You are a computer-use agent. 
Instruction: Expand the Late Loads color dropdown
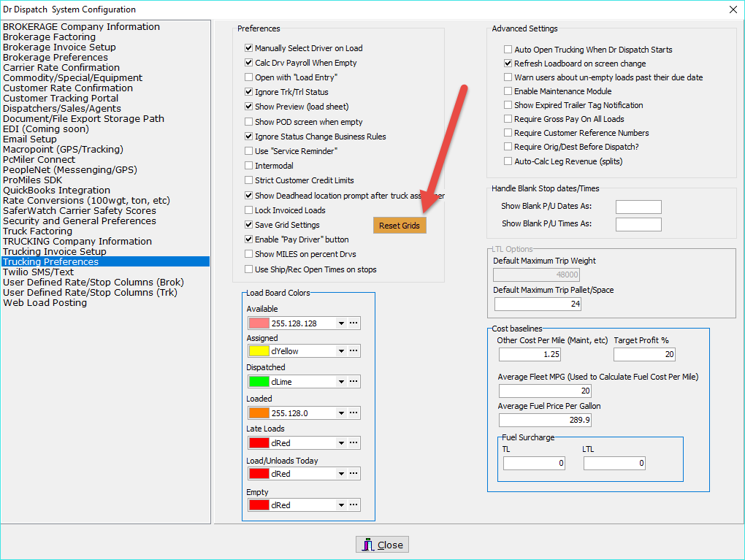pyautogui.click(x=341, y=442)
